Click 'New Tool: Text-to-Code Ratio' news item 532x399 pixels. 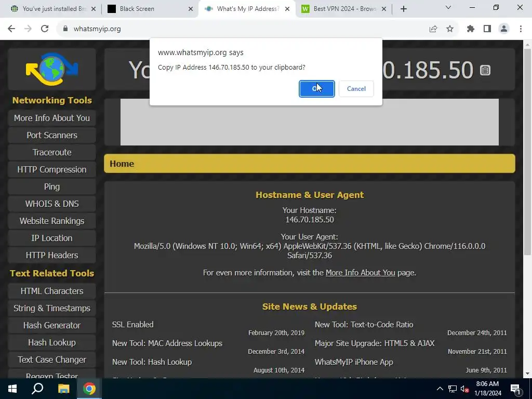pos(364,324)
